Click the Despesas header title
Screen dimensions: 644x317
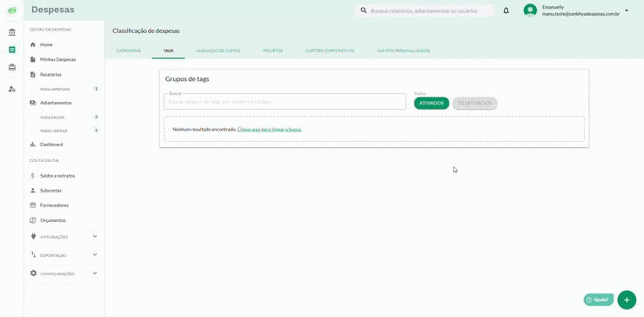53,10
